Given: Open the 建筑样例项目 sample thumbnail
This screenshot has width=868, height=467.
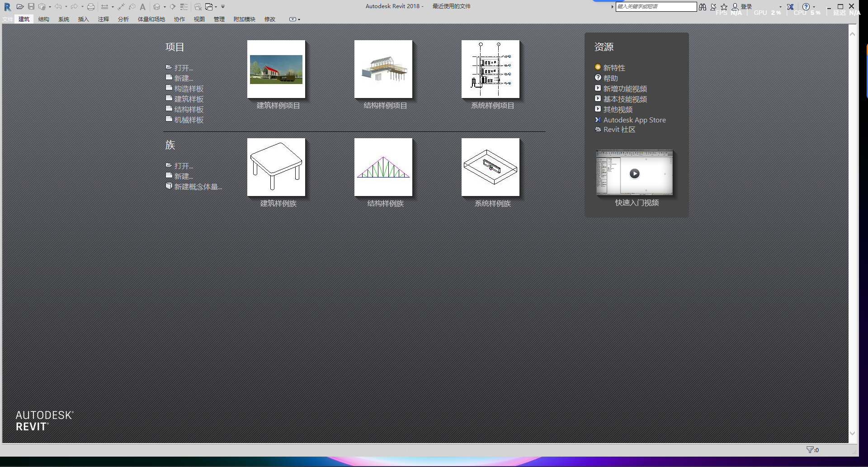Looking at the screenshot, I should [276, 69].
